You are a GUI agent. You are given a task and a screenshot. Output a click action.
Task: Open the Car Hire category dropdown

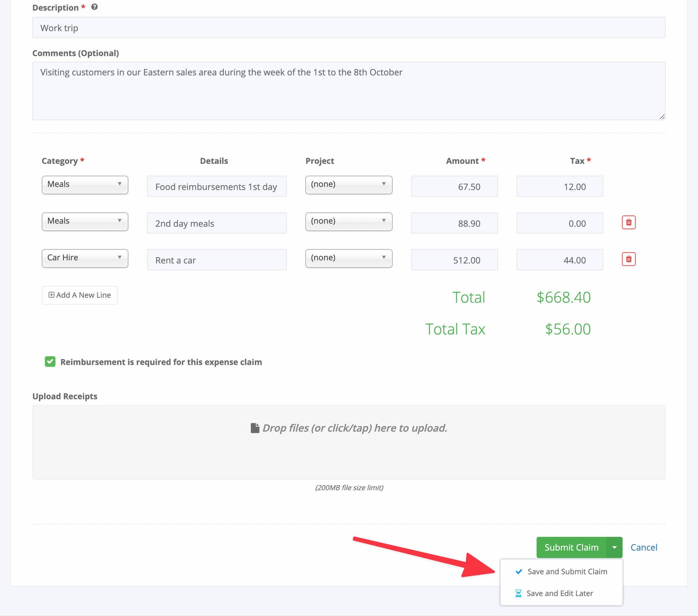[x=85, y=258]
